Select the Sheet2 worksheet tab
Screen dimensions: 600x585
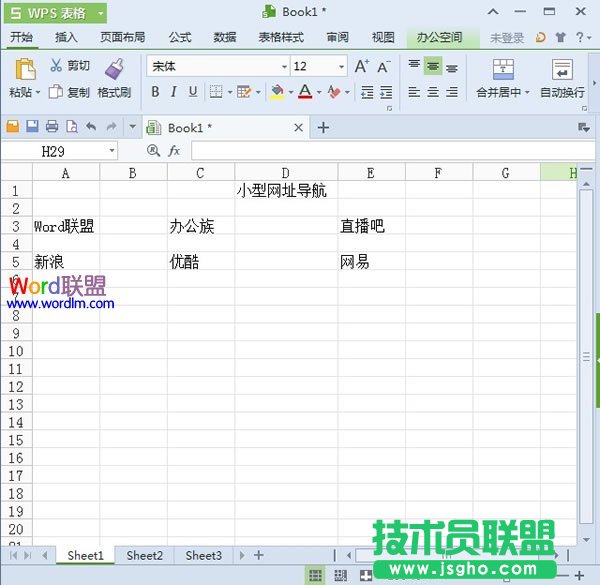[x=145, y=555]
